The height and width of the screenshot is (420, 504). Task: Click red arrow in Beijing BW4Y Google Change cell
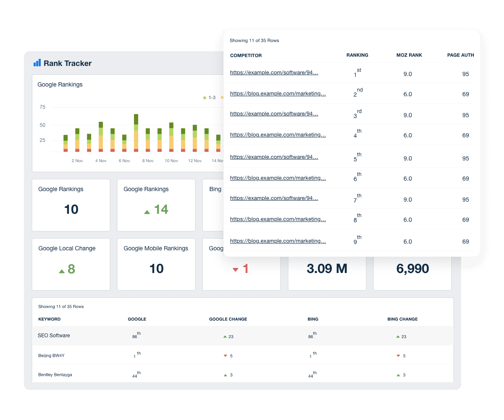[x=225, y=356]
